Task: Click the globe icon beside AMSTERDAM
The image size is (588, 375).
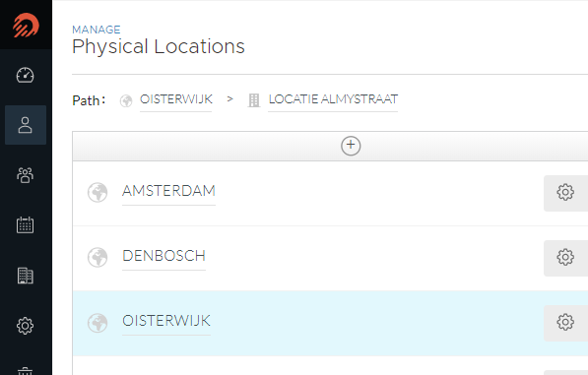Action: click(x=98, y=192)
